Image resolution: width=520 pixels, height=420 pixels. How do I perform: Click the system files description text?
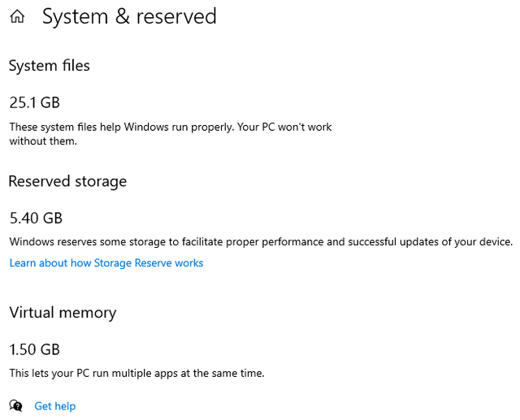click(171, 134)
